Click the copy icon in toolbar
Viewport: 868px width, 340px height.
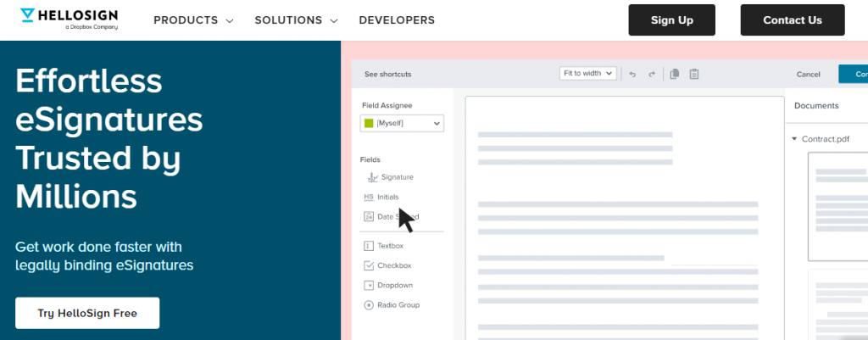[x=674, y=74]
